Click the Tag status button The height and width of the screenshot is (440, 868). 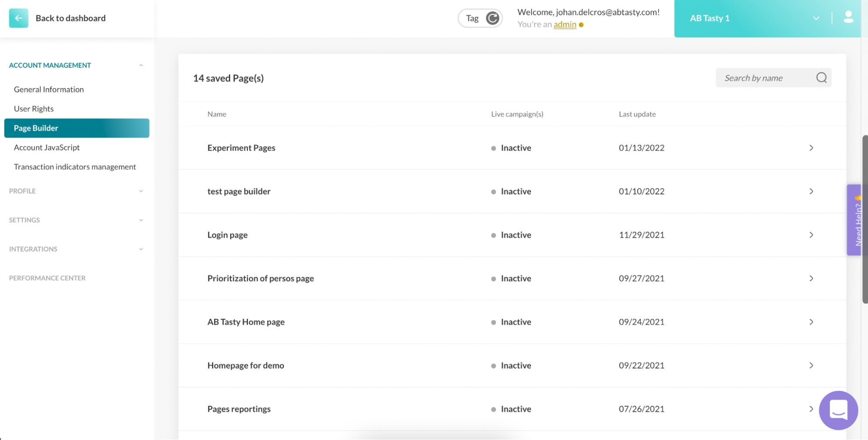(x=480, y=18)
